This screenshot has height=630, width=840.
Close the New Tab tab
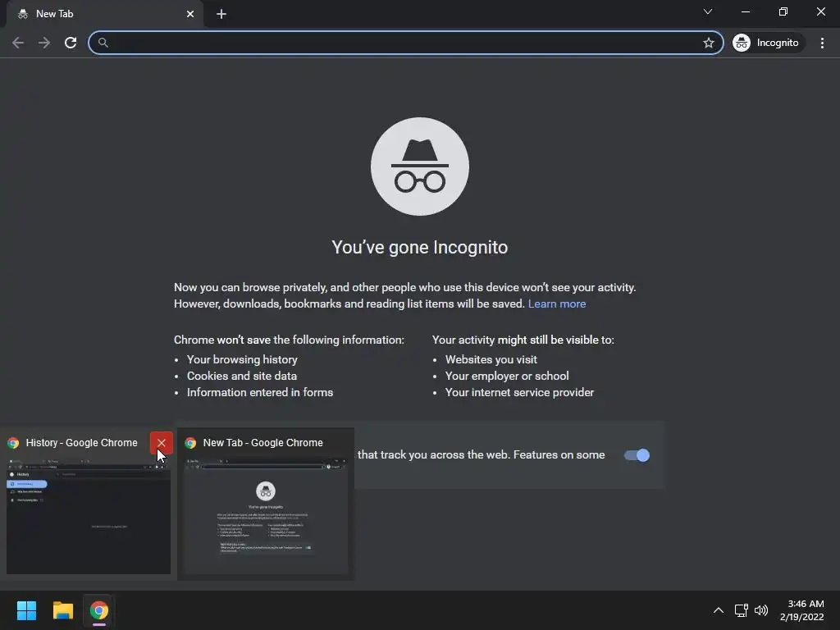pyautogui.click(x=190, y=14)
